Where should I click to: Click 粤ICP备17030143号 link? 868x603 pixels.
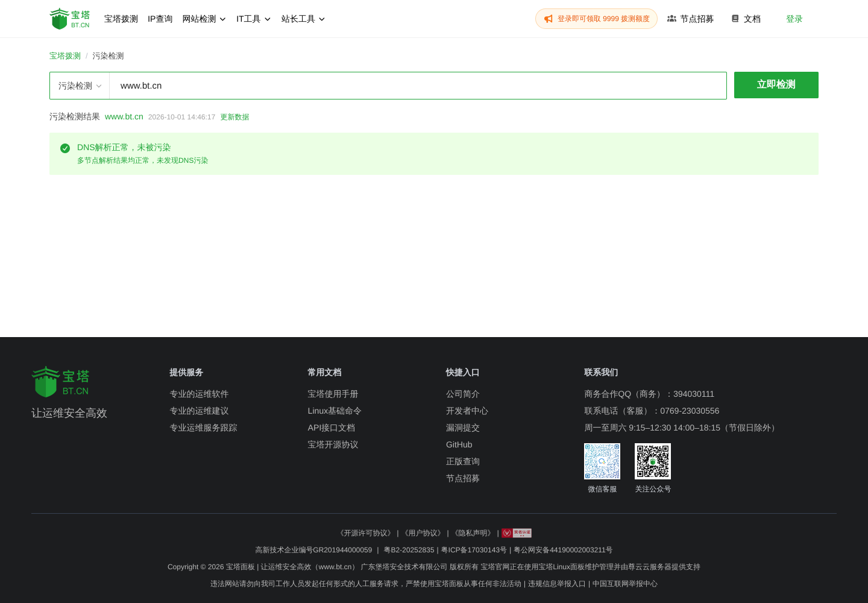(474, 550)
